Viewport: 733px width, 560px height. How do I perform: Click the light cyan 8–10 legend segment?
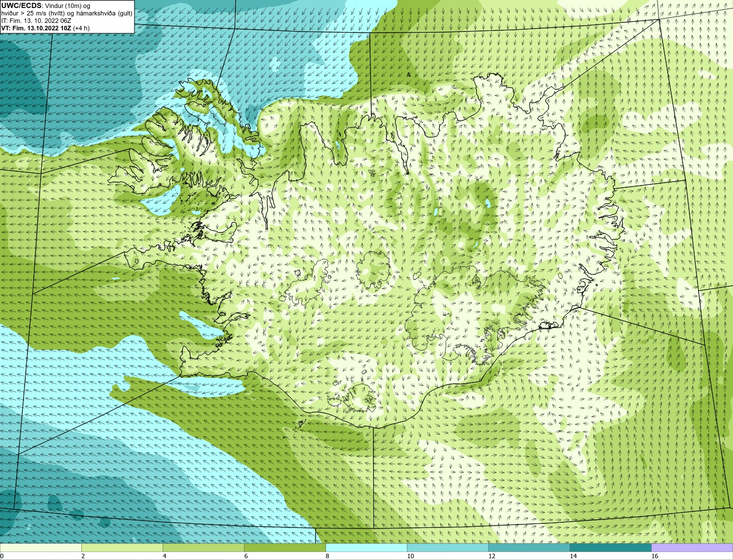click(x=366, y=548)
